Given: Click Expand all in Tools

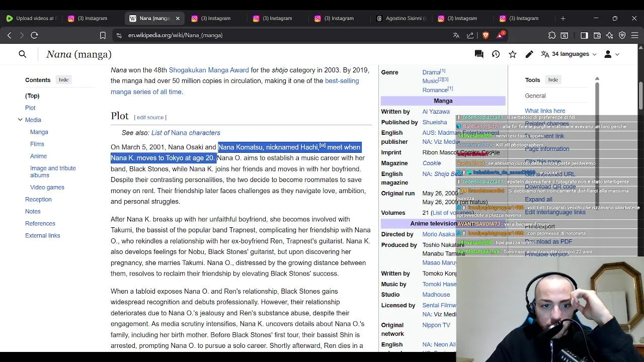Looking at the screenshot, I should pyautogui.click(x=538, y=199).
